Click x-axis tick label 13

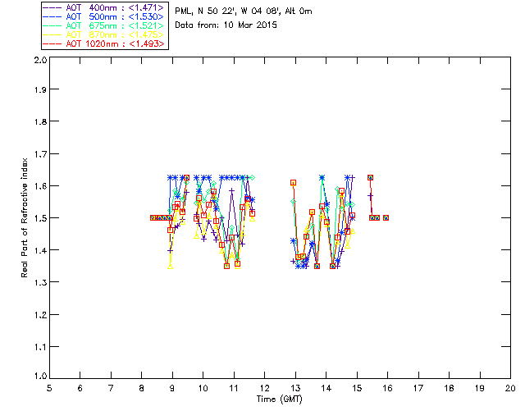(x=295, y=388)
